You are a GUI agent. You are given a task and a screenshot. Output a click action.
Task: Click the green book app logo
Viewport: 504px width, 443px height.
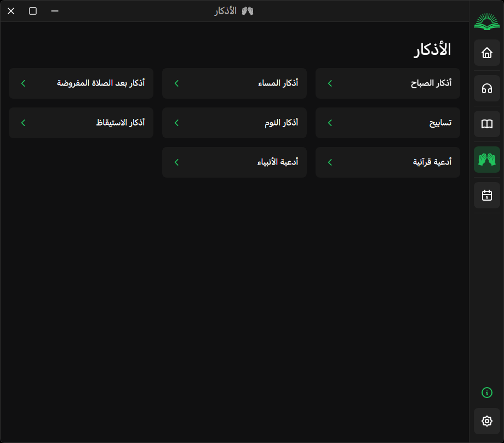486,21
